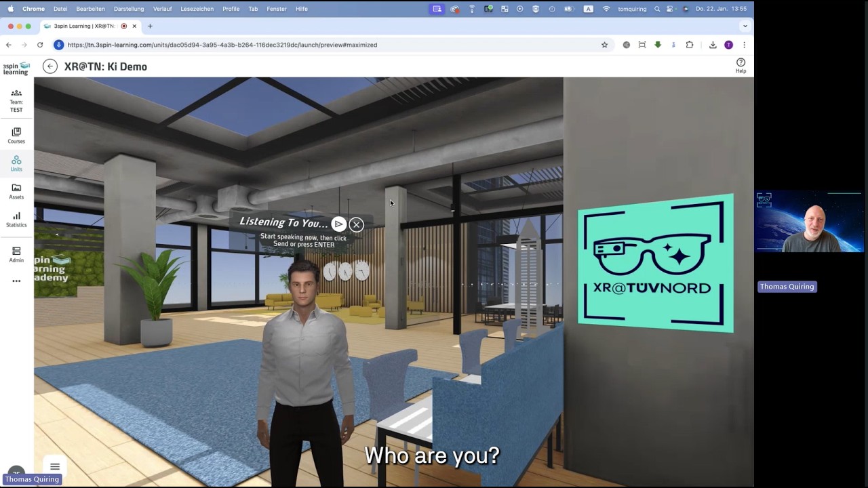
Task: Open the keyboard input source A icon
Action: (588, 9)
